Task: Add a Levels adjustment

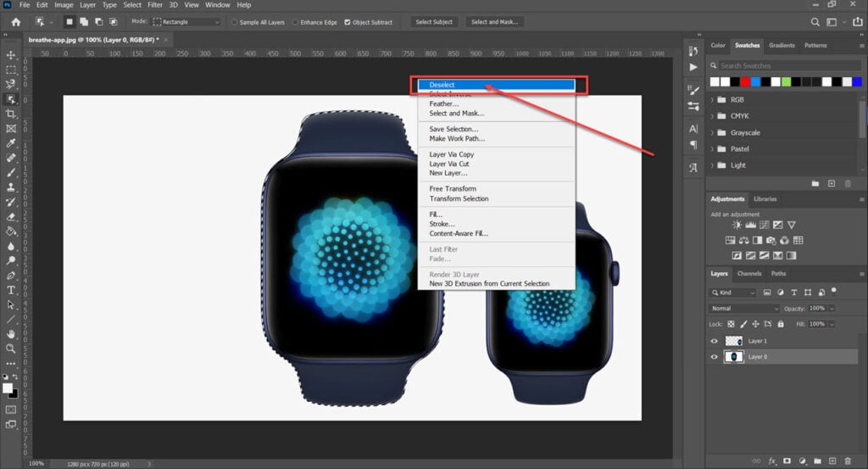Action: [751, 225]
